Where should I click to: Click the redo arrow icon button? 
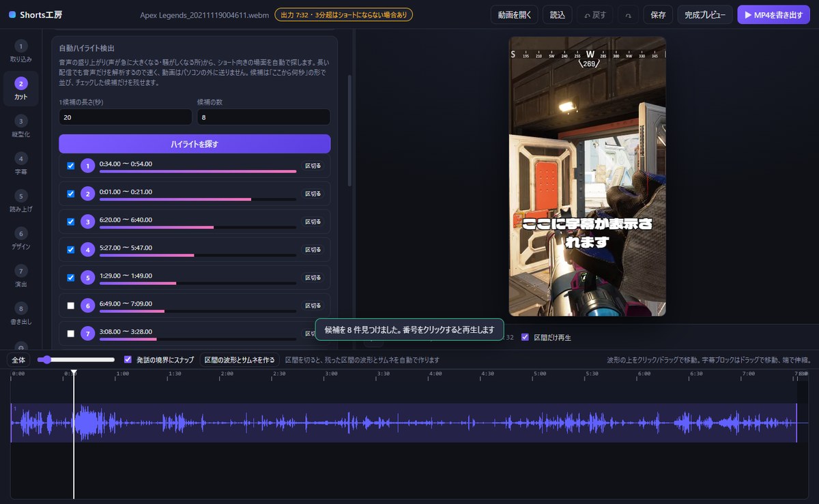pos(627,14)
